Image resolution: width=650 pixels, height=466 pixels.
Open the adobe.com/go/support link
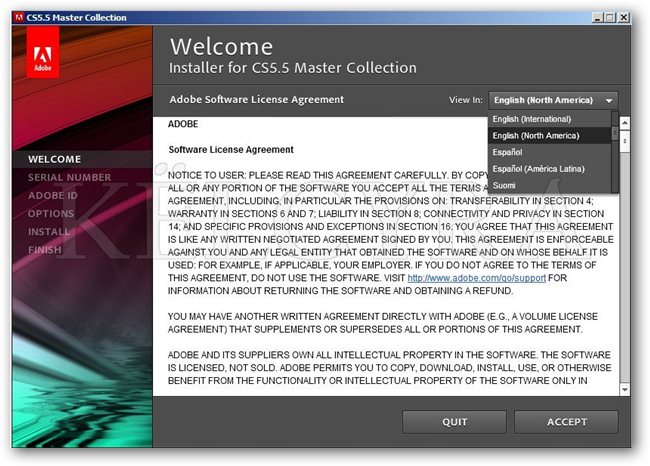476,278
